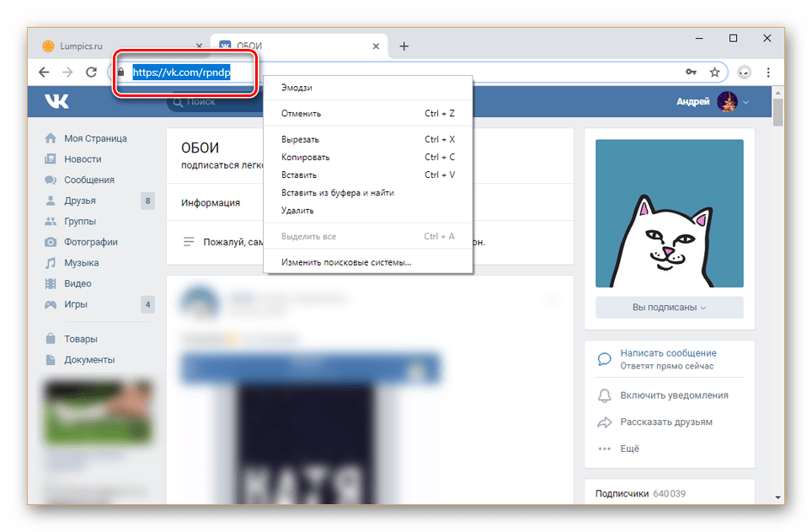This screenshot has height=532, width=812.
Task: Click the padlock site info icon
Action: pyautogui.click(x=120, y=72)
